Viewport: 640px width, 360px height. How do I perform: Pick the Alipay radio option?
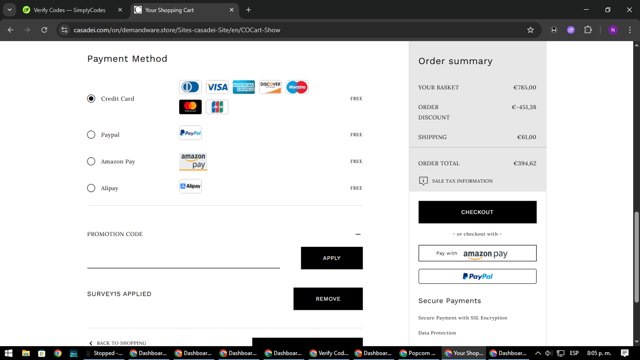[91, 188]
